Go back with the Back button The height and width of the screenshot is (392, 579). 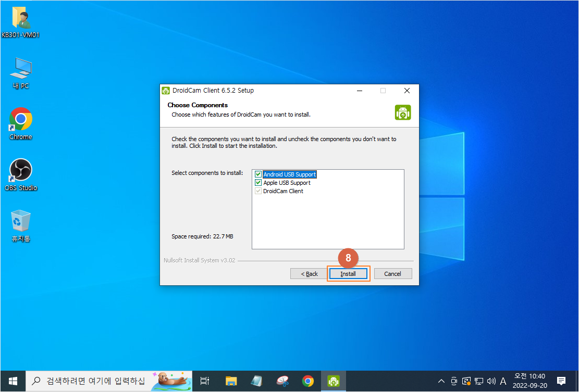coord(309,274)
